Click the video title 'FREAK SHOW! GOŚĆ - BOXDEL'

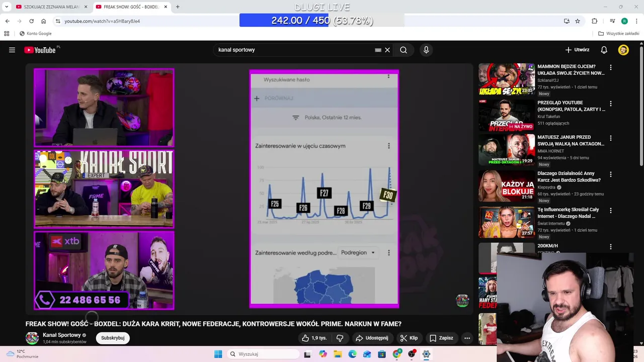(213, 324)
